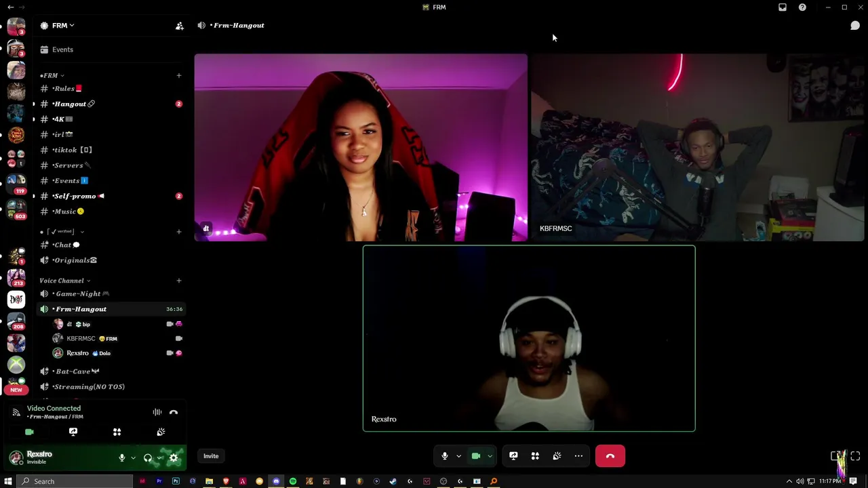Open the Chat text channel
This screenshot has width=868, height=488.
click(111, 245)
